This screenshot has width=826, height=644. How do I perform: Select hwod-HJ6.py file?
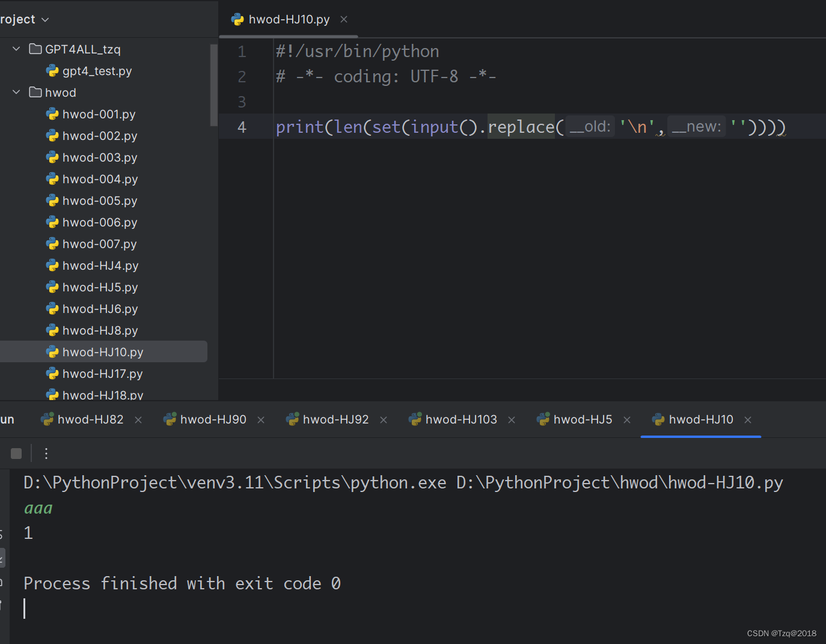[100, 309]
